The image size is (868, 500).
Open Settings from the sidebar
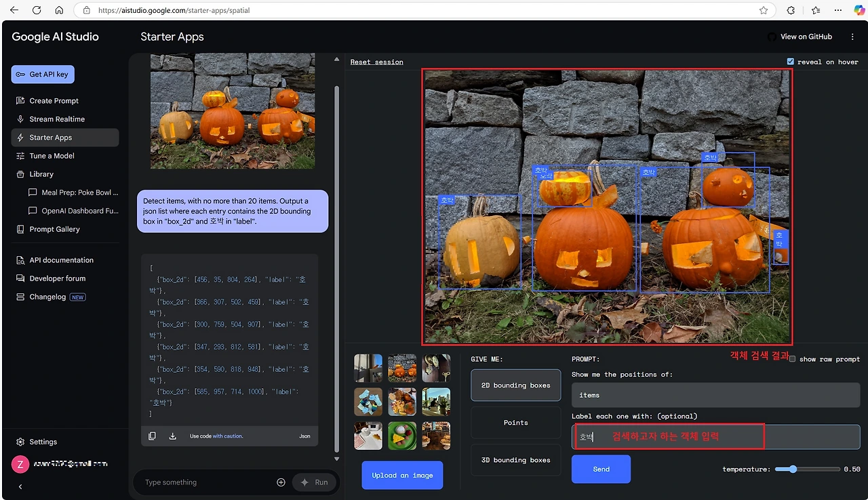(43, 442)
